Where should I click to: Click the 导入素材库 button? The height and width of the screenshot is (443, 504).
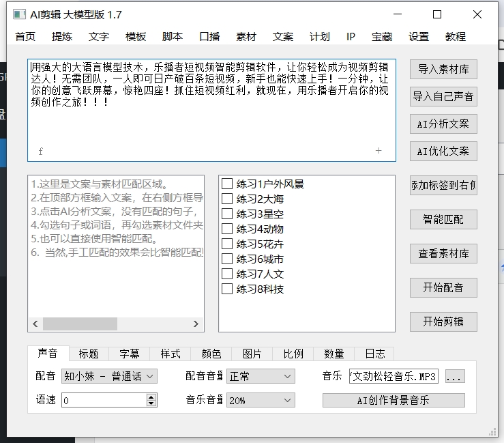pos(443,70)
